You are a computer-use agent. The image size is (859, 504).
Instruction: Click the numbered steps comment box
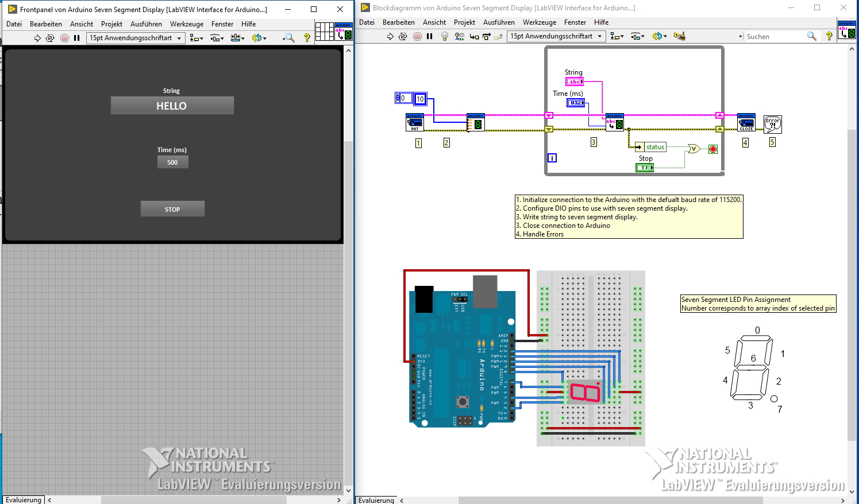(x=629, y=217)
